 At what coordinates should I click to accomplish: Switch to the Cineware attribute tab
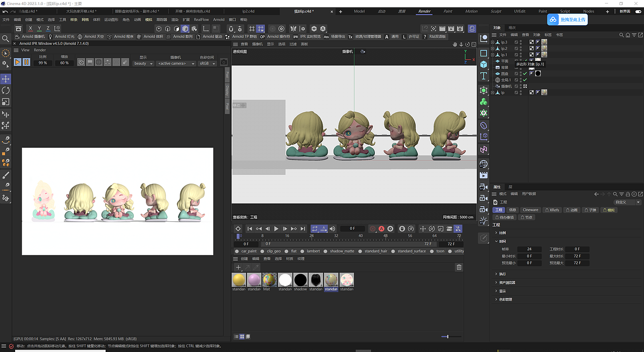530,210
